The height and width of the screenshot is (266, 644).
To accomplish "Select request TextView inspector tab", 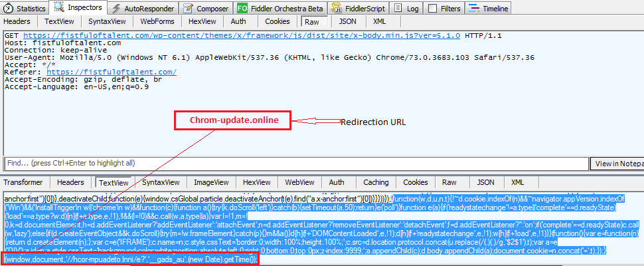I will [60, 22].
